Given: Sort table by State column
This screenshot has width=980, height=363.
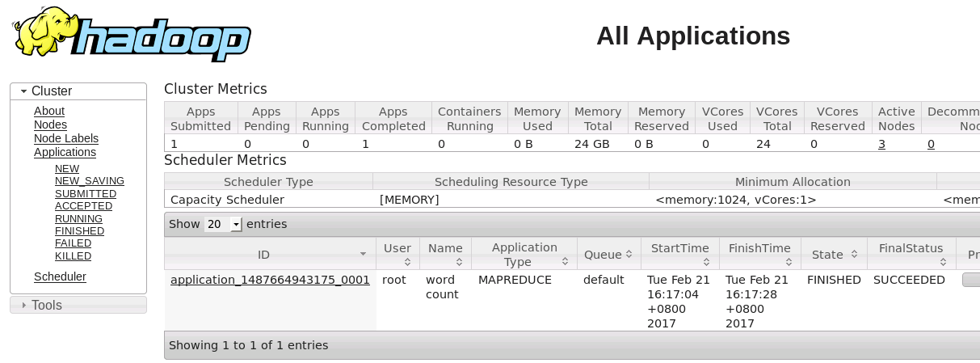Looking at the screenshot, I should coord(834,254).
